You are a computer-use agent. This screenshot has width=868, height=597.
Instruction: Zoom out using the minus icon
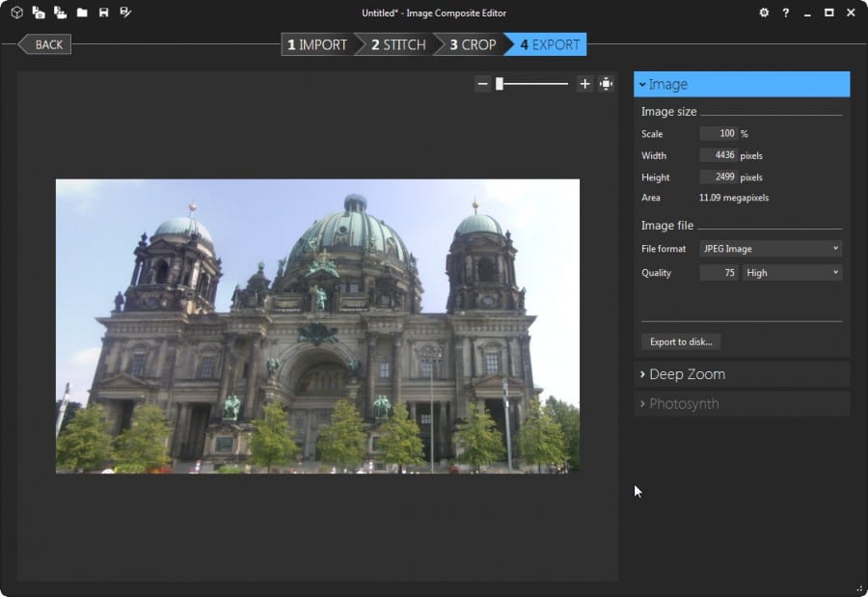tap(482, 84)
